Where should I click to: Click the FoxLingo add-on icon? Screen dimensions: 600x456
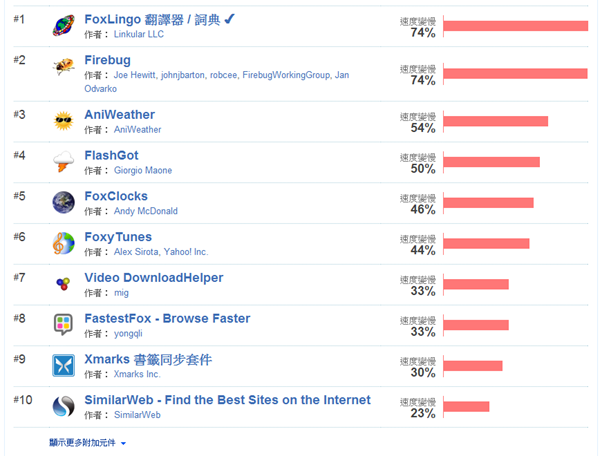[x=64, y=26]
